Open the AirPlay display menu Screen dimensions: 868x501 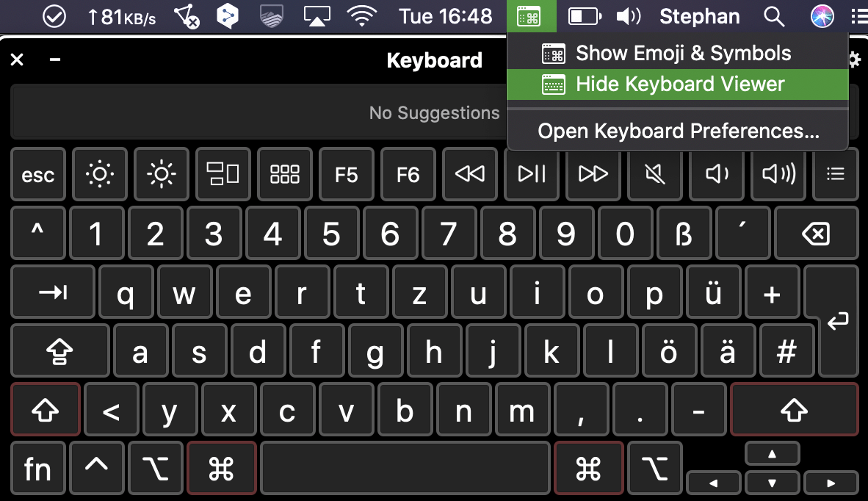tap(317, 17)
